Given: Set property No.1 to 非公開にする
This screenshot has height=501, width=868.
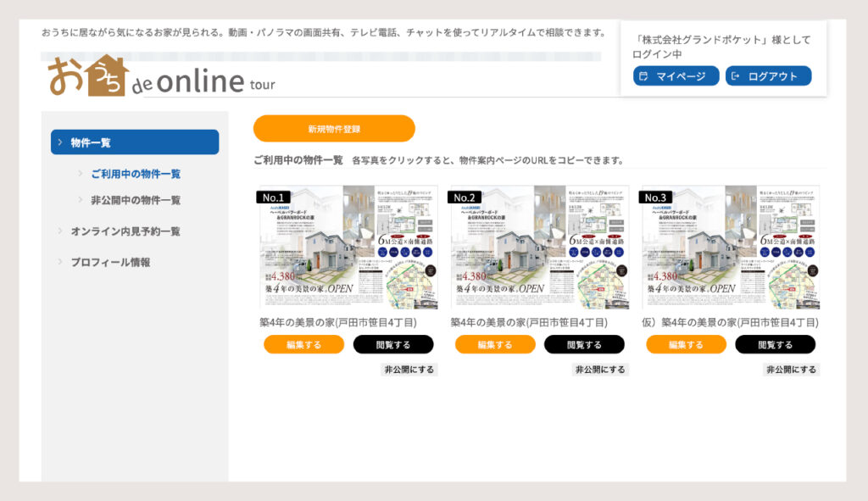Looking at the screenshot, I should pyautogui.click(x=409, y=370).
